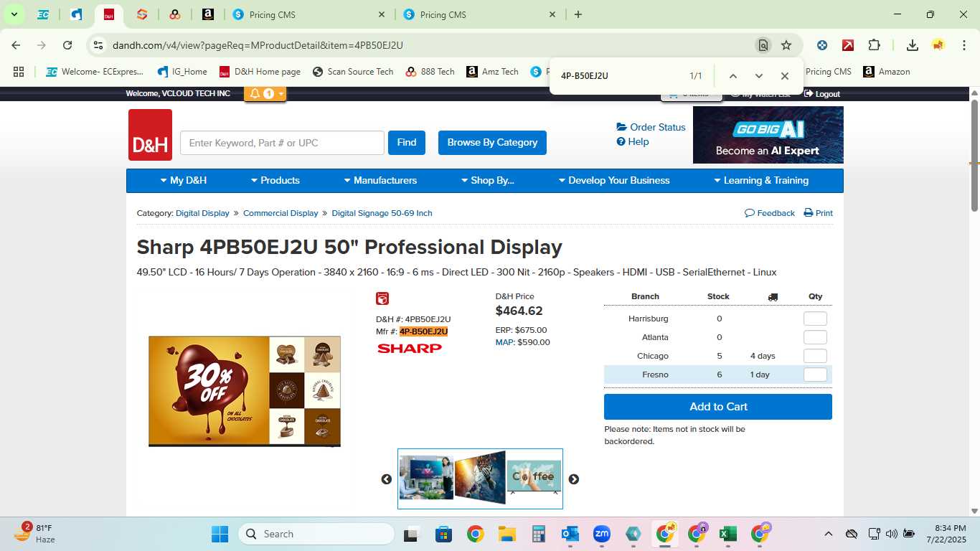Open the browser Downloads icon
Viewport: 980px width, 551px height.
[x=913, y=45]
